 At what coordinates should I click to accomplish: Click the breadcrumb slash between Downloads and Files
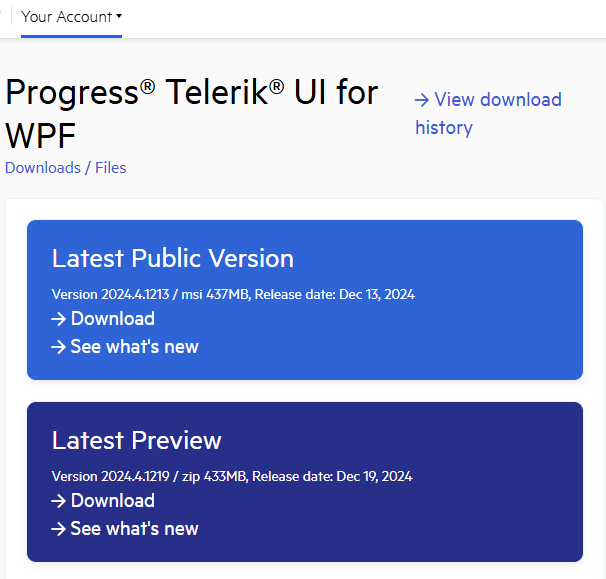tap(88, 168)
